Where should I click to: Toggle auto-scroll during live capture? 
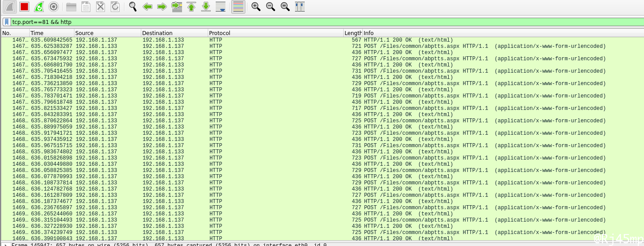(x=221, y=7)
